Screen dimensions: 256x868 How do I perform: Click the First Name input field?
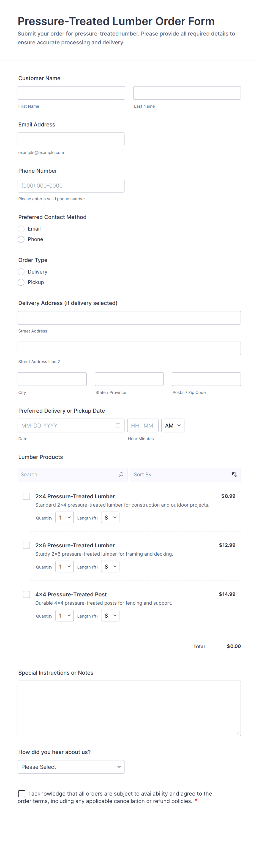[x=71, y=93]
